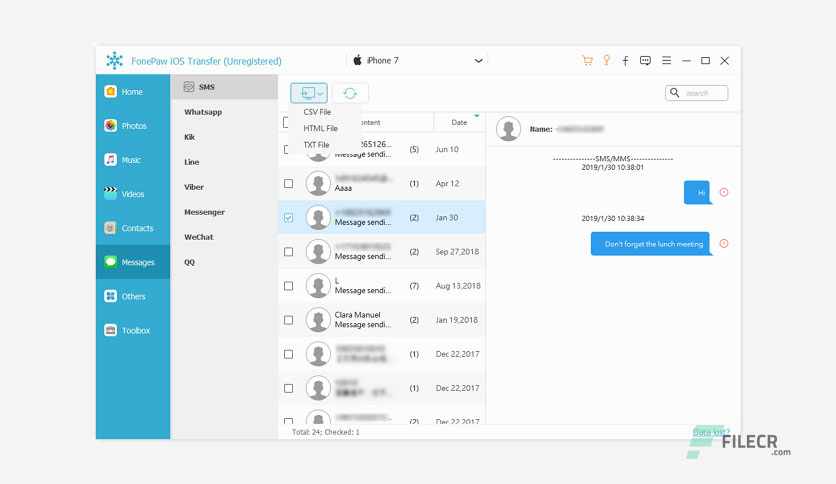Click the 'Hi' message bubble
The width and height of the screenshot is (836, 484).
(x=697, y=192)
